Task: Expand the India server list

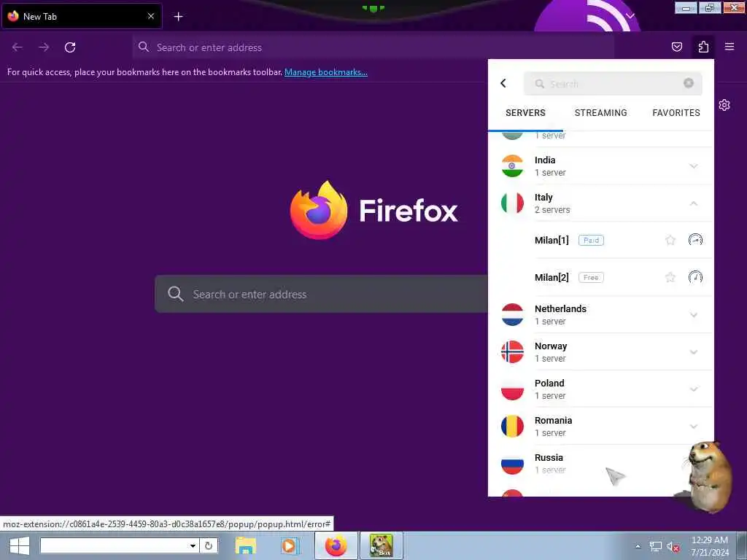Action: coord(694,166)
